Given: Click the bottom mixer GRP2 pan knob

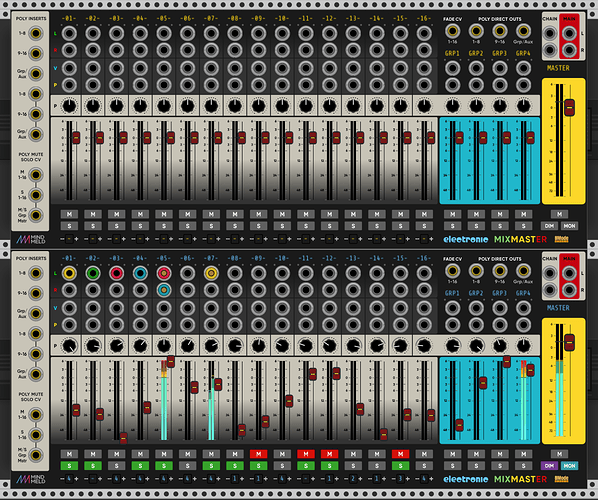Looking at the screenshot, I should click(x=476, y=346).
